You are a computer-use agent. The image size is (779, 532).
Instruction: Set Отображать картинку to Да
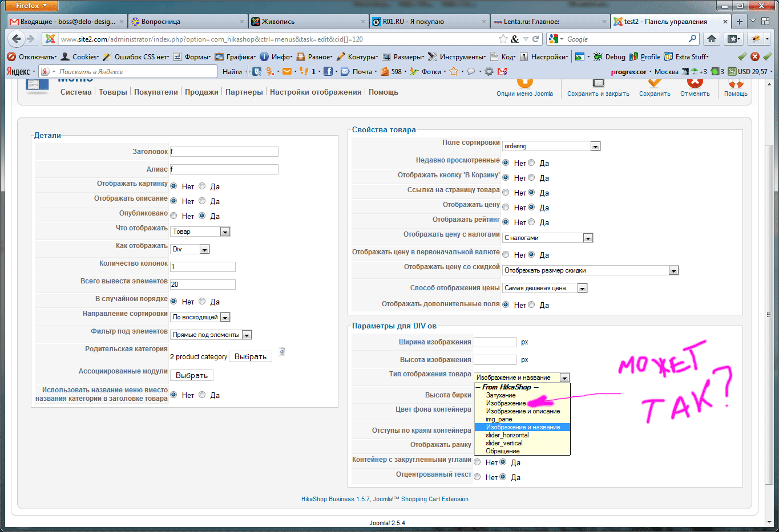[202, 186]
